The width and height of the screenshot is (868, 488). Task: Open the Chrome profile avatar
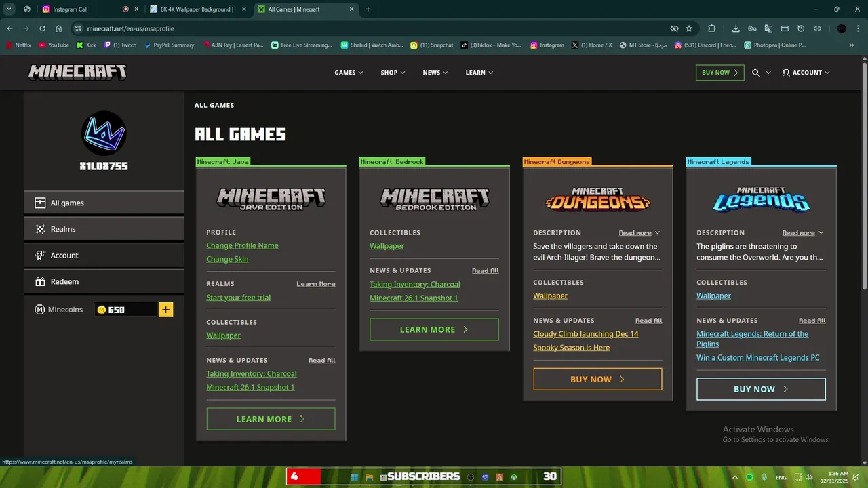842,28
